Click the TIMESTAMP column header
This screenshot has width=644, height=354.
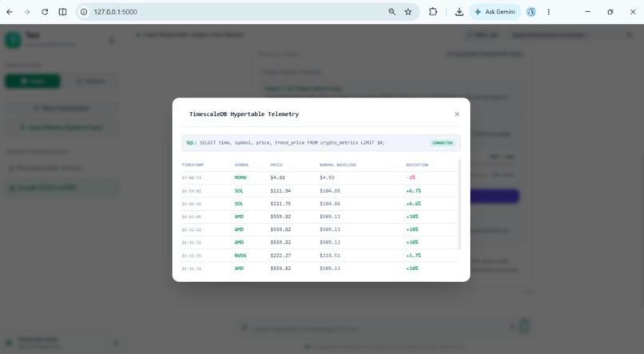(193, 165)
